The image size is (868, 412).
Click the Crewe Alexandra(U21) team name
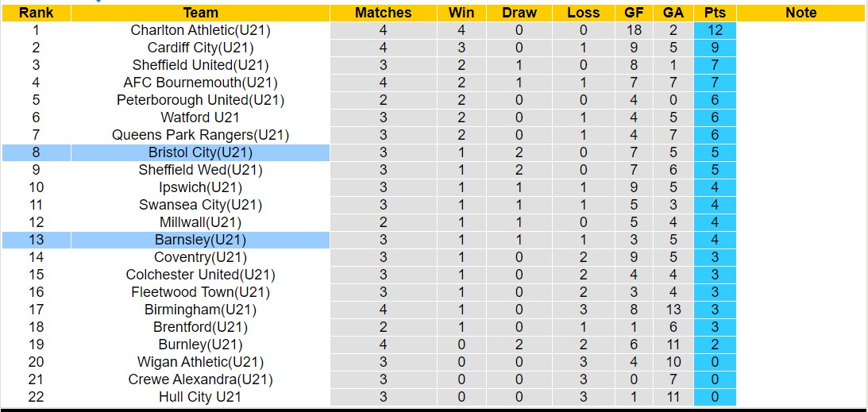click(x=200, y=379)
